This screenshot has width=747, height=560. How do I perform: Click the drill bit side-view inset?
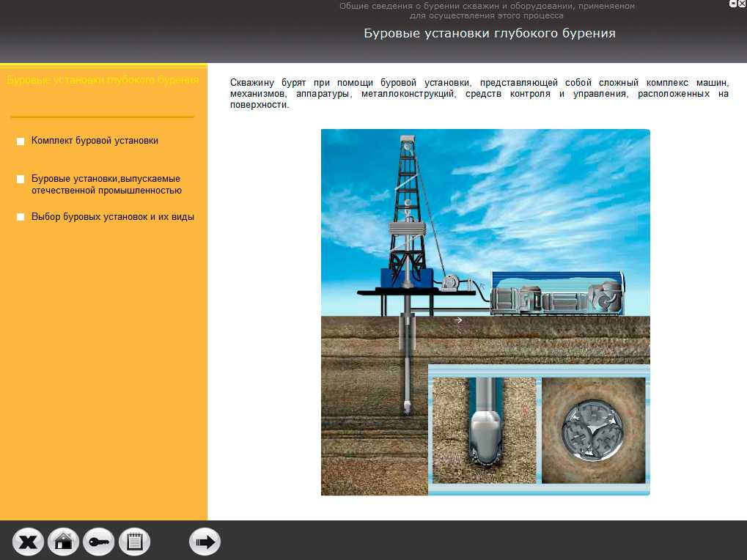point(485,430)
